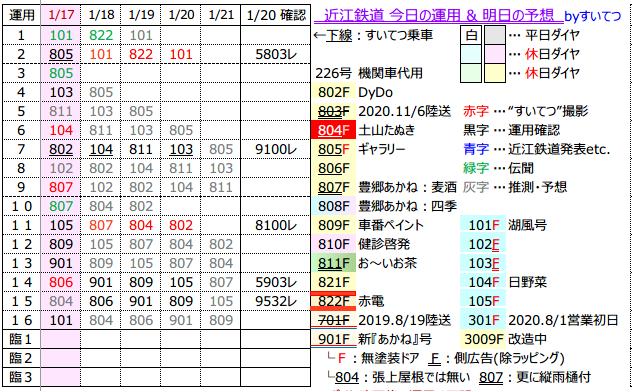The image size is (632, 391).
Task: Click the 802F DyDo legend cell
Action: [333, 92]
